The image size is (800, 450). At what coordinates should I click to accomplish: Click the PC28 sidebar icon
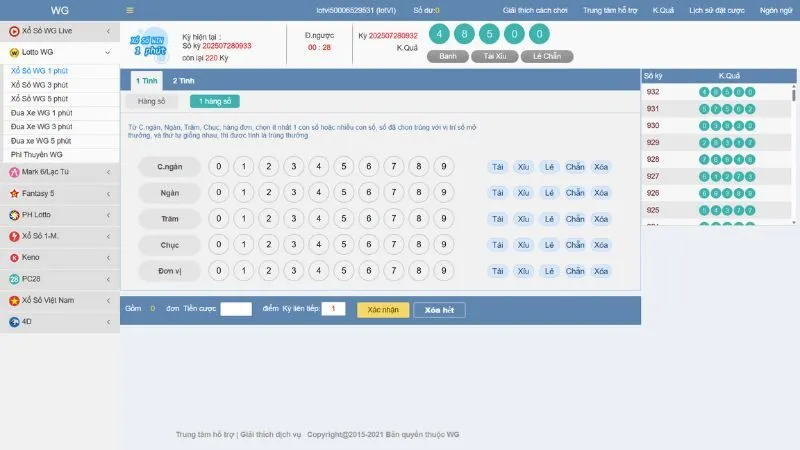(x=14, y=279)
